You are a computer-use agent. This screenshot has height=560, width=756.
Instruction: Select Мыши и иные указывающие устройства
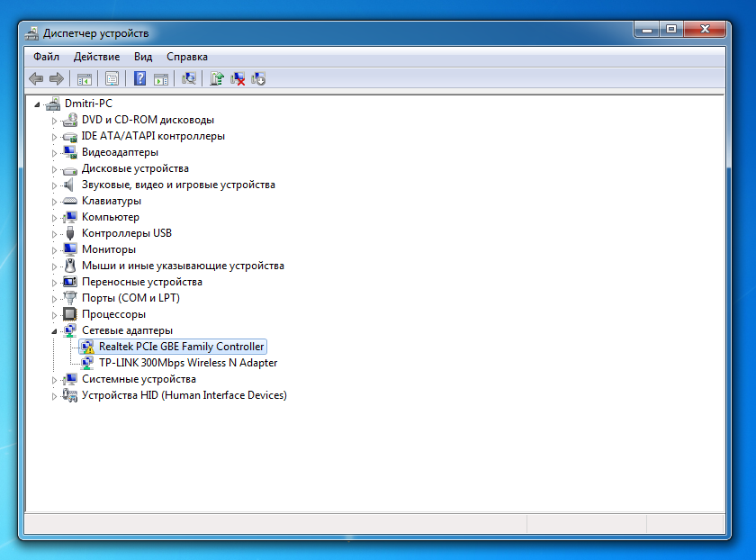point(183,266)
